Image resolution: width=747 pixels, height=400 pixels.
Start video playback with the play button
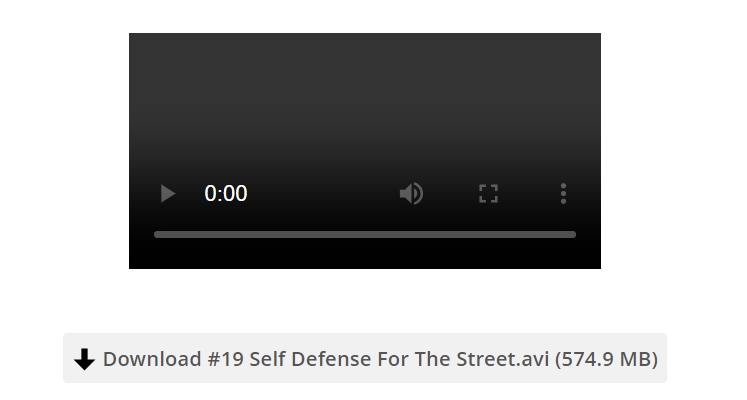click(x=168, y=194)
